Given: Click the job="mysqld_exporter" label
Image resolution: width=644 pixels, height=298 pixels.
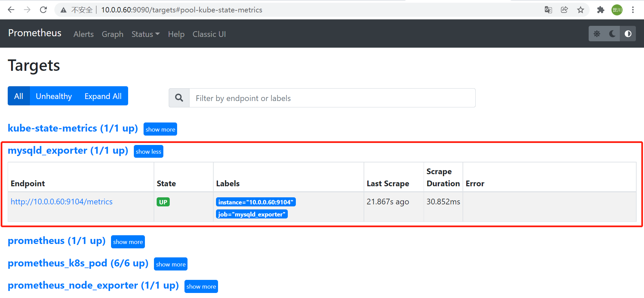Looking at the screenshot, I should pyautogui.click(x=252, y=214).
